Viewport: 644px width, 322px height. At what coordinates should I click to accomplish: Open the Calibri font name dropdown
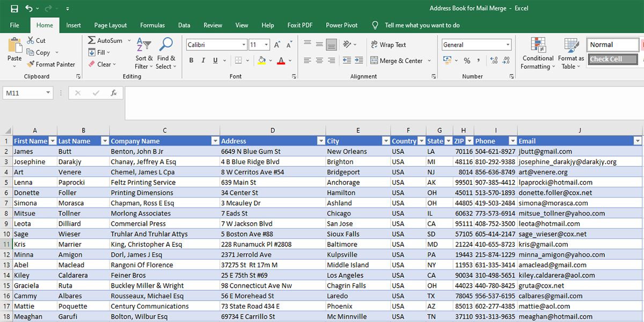click(244, 45)
